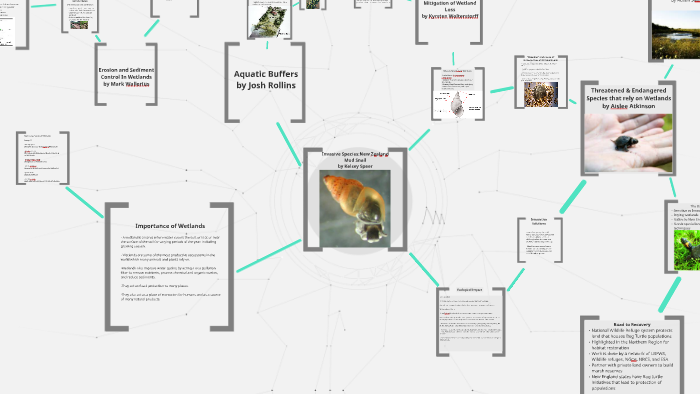Viewport: 700px width, 394px height.
Task: Open the frame with the snail shell diagram
Action: (x=458, y=94)
